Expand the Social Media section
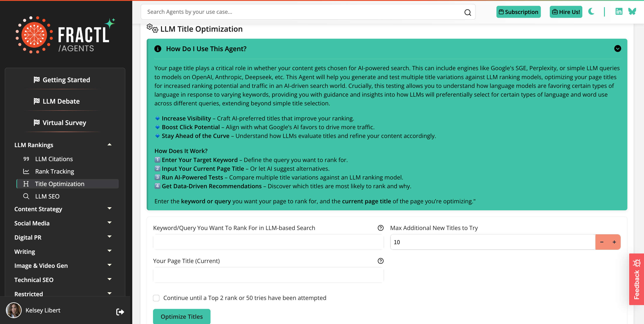 (x=109, y=223)
